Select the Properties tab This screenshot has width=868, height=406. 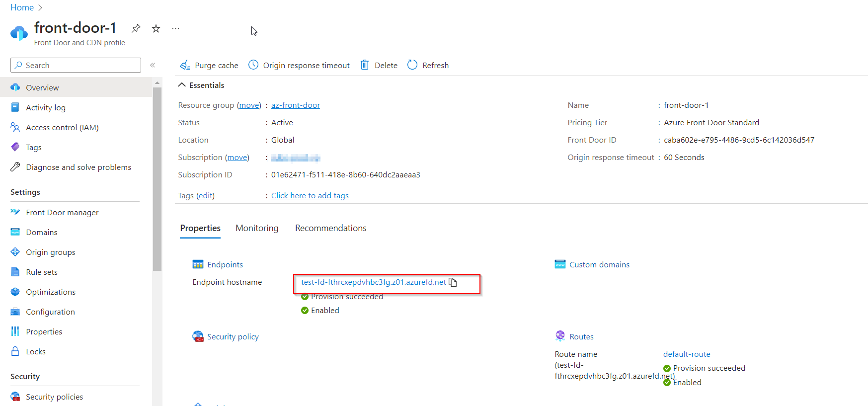(200, 228)
